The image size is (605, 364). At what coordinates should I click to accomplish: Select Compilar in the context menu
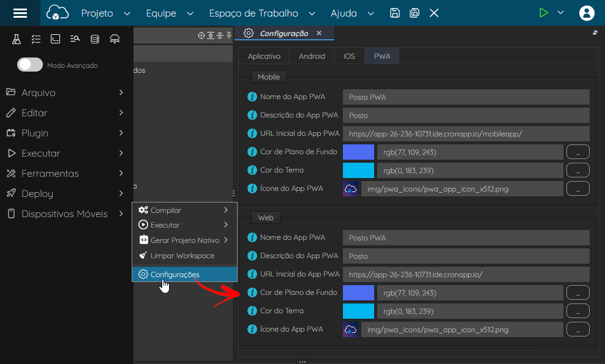(x=184, y=210)
